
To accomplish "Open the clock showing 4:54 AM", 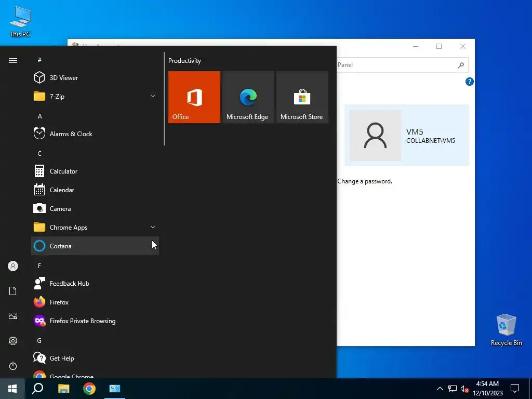I will tap(487, 389).
